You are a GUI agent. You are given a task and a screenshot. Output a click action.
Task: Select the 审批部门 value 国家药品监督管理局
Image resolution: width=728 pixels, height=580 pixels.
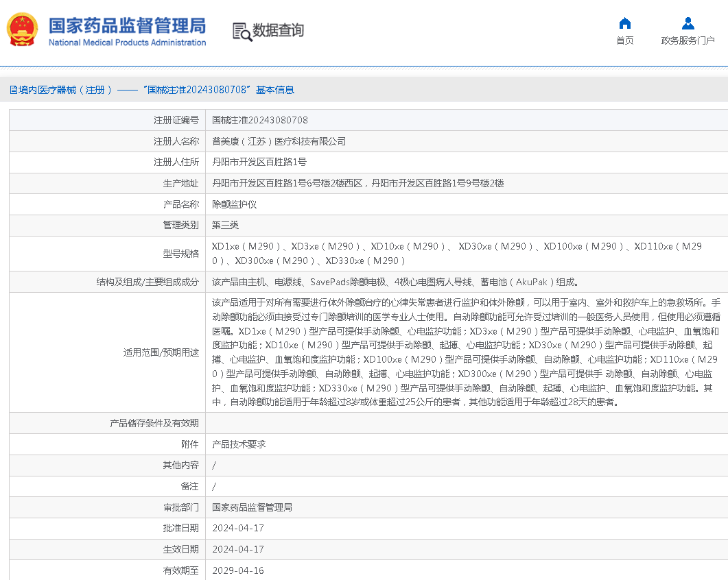click(x=252, y=507)
